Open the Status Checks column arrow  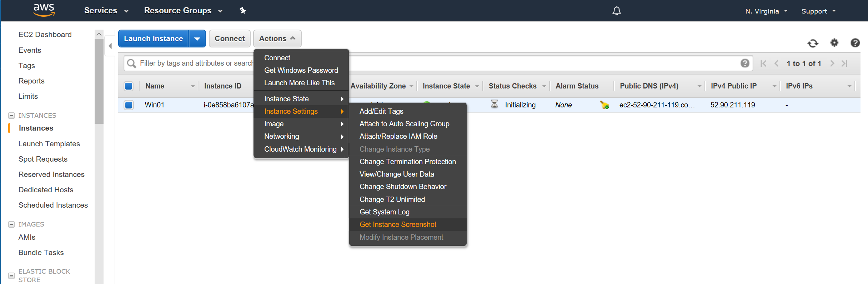(544, 86)
